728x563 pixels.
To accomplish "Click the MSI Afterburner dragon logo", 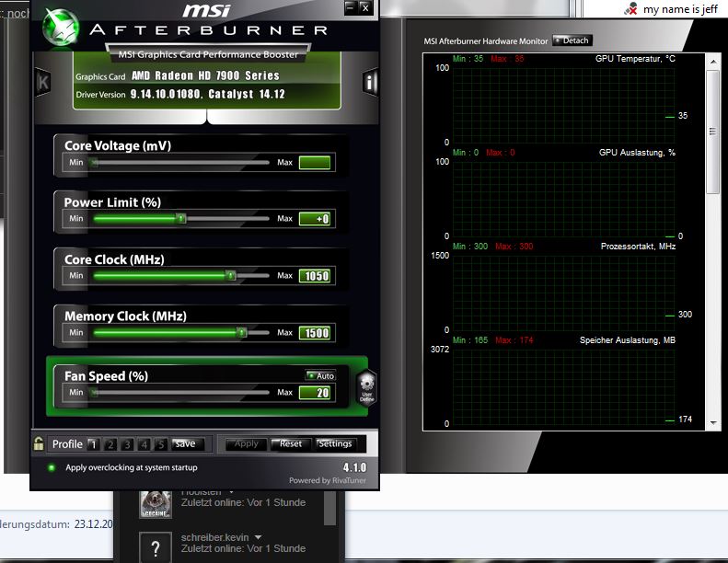I will 61,28.
